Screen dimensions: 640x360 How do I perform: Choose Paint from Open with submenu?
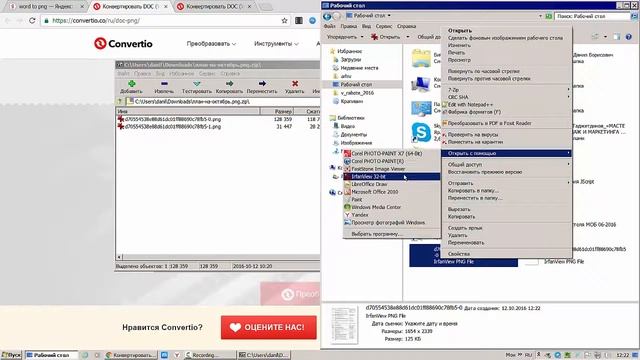click(x=391, y=199)
